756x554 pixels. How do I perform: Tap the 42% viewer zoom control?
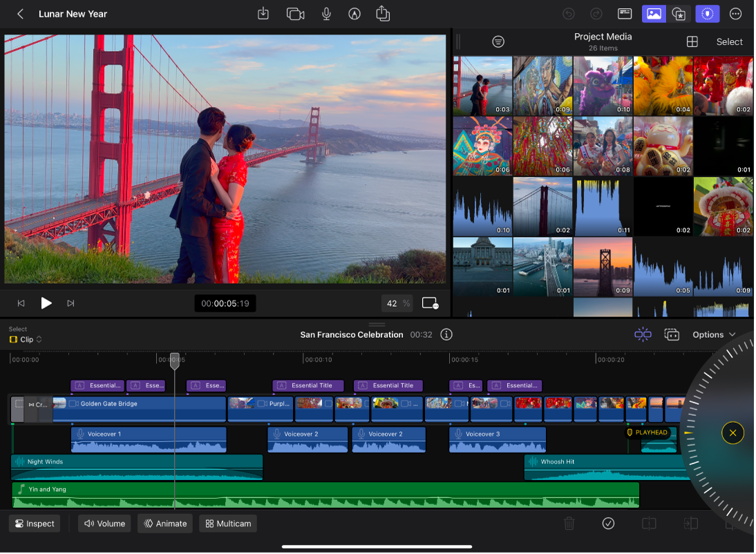click(x=397, y=303)
